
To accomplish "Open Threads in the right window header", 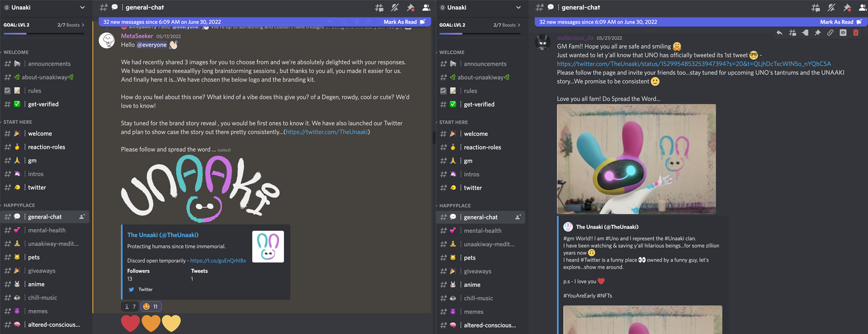I will [x=816, y=8].
